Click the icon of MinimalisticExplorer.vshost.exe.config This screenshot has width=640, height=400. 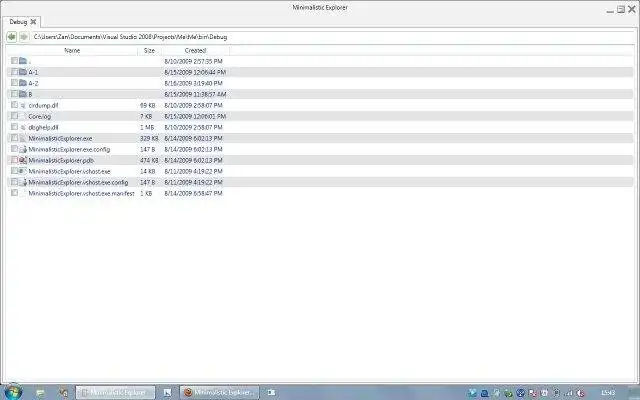click(x=23, y=182)
